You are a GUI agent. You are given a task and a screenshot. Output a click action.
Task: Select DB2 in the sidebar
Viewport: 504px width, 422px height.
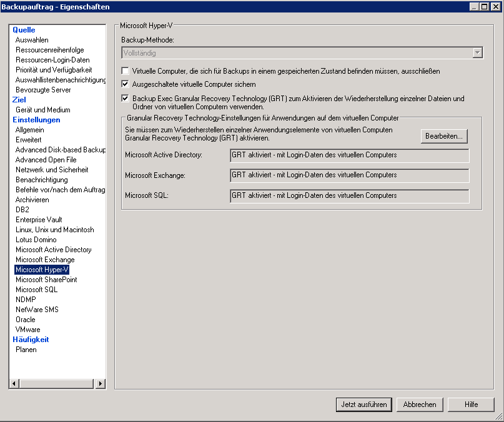(22, 210)
